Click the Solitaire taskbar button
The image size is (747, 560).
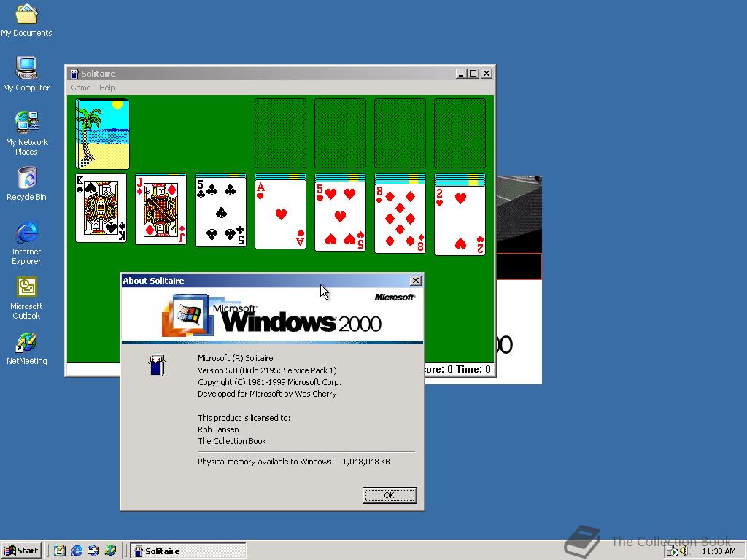coord(188,551)
